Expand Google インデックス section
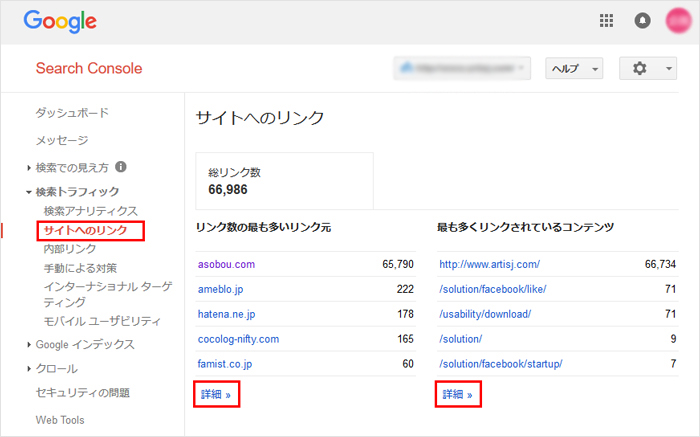This screenshot has height=437, width=700. (29, 345)
